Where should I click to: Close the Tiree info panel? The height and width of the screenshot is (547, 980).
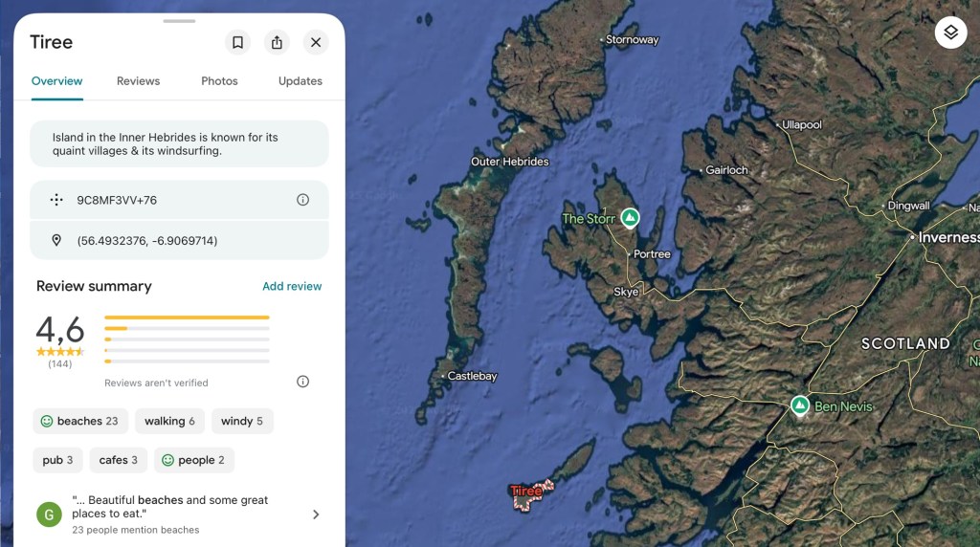click(315, 42)
